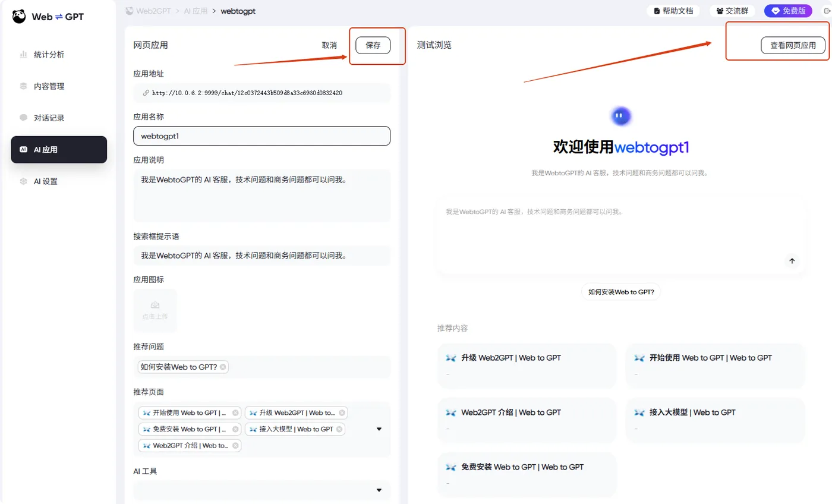Open the 开始使用 Web to GPT recommended card
The height and width of the screenshot is (504, 832).
(716, 366)
